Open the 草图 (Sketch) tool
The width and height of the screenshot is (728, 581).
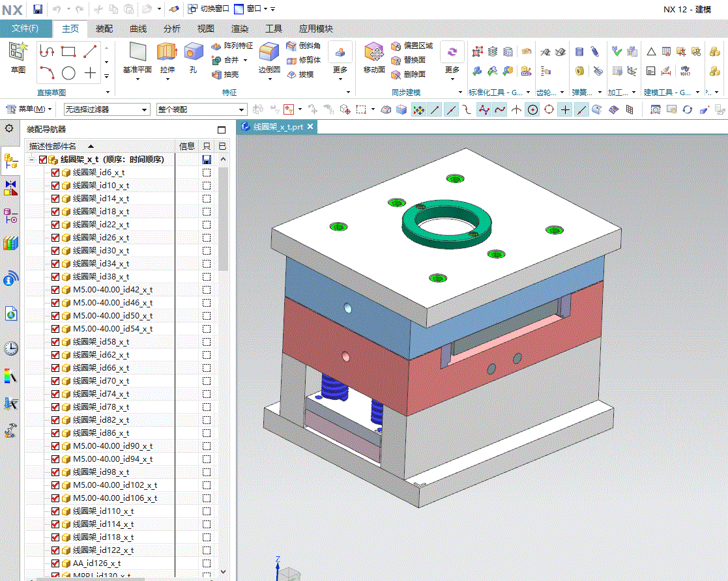tap(18, 52)
